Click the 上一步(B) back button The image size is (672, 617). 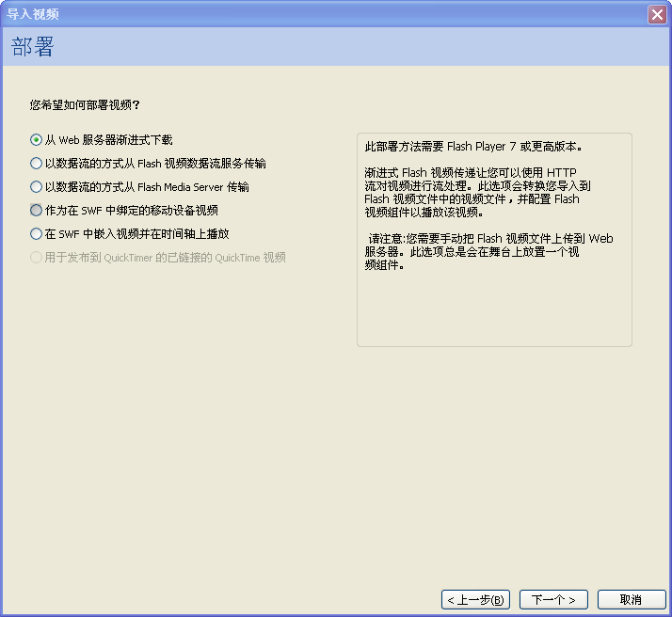[475, 599]
